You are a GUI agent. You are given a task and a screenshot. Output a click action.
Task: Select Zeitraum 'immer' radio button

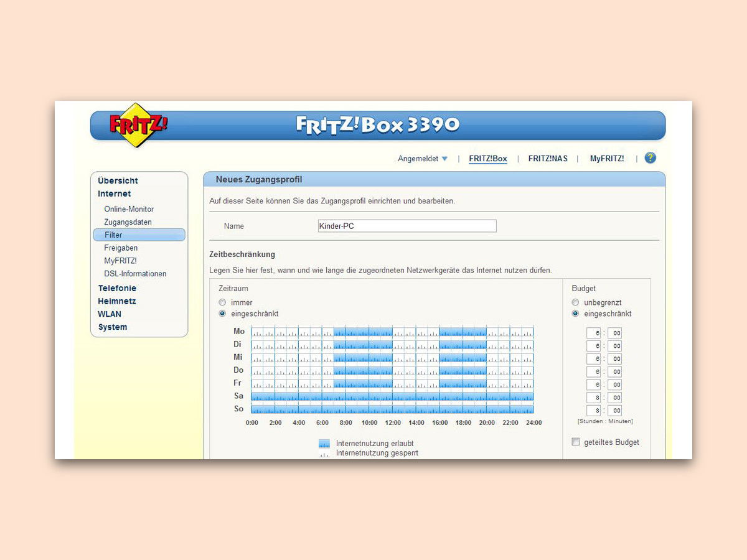tap(222, 302)
